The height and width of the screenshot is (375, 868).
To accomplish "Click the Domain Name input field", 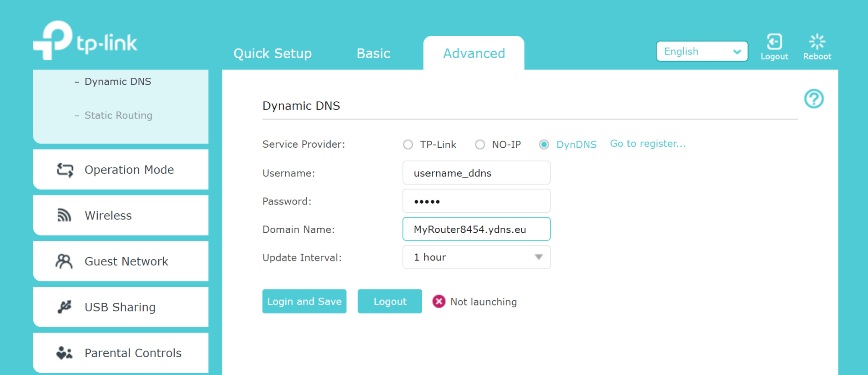I will tap(476, 229).
